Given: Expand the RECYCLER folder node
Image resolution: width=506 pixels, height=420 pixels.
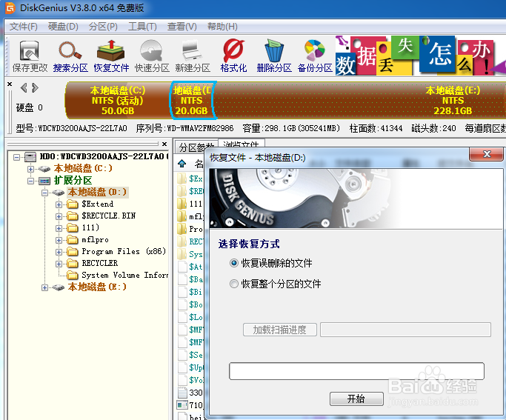Looking at the screenshot, I should click(x=59, y=264).
